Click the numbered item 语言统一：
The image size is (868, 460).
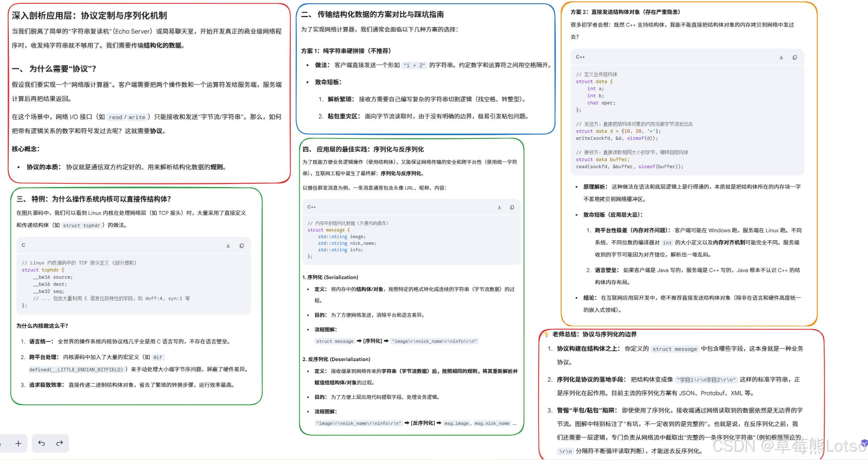[41, 341]
